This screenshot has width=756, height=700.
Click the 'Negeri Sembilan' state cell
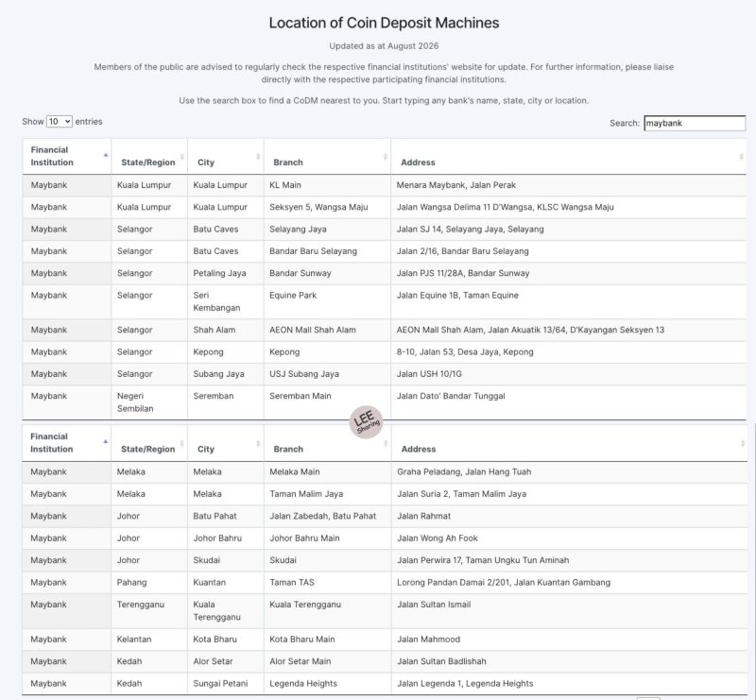coord(149,402)
